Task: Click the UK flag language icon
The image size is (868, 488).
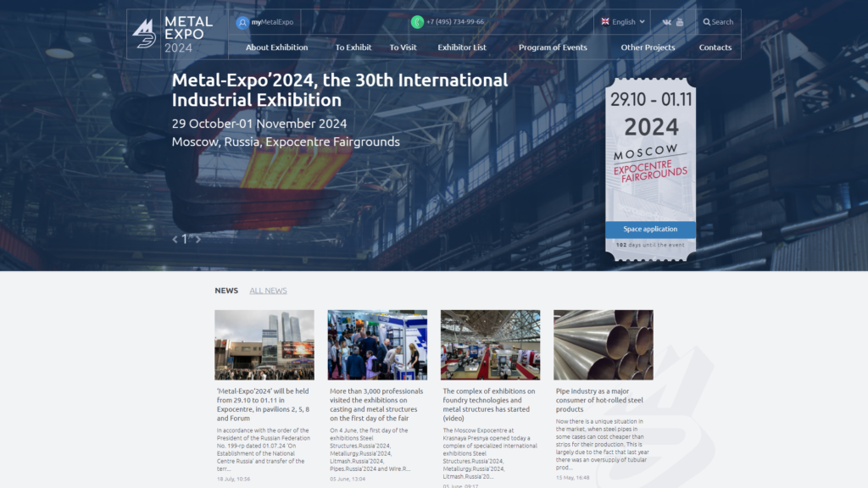Action: [x=605, y=21]
